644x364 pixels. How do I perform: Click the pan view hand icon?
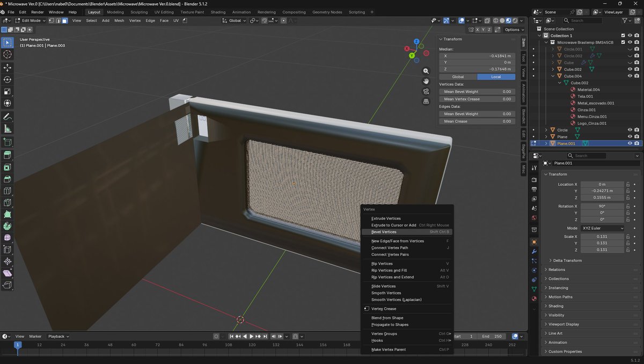pos(426,81)
